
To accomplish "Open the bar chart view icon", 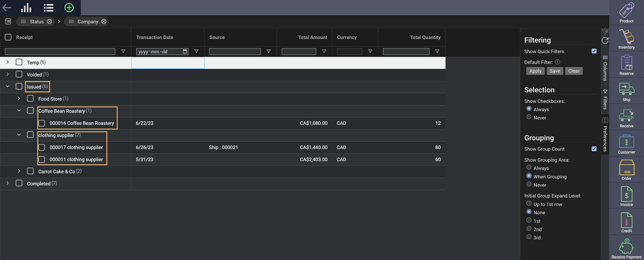I will [26, 7].
